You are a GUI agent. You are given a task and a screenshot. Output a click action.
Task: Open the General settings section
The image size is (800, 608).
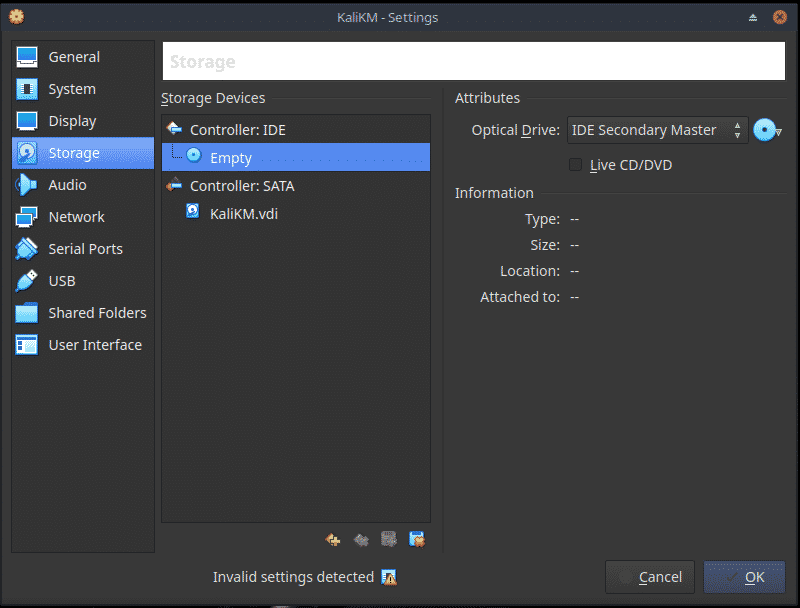tap(74, 57)
